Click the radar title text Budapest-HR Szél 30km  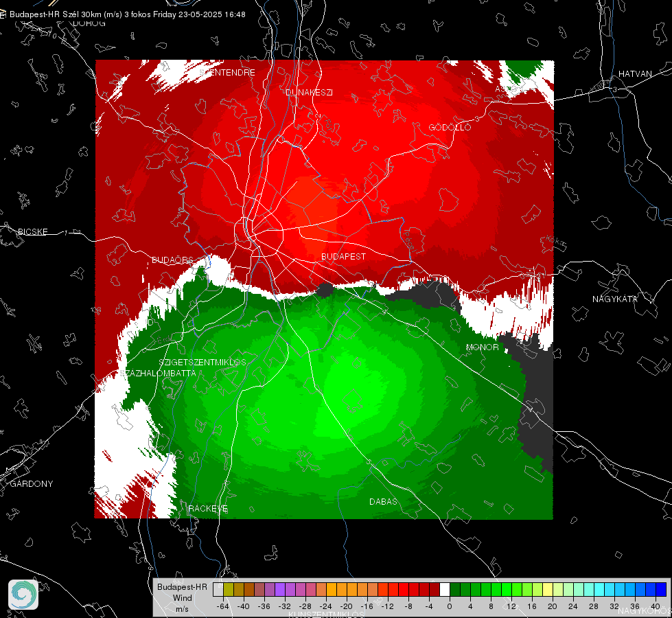56,14
